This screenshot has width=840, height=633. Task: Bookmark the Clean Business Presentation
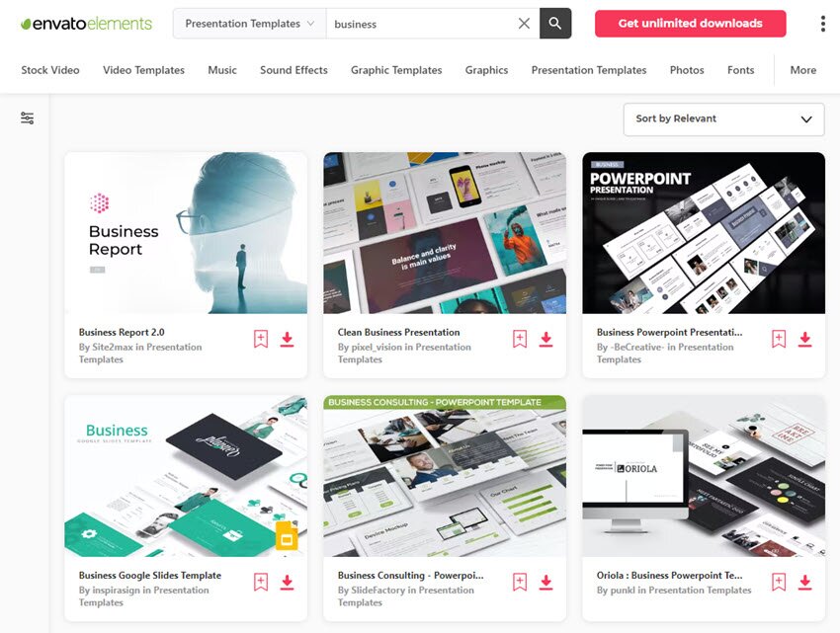(520, 340)
